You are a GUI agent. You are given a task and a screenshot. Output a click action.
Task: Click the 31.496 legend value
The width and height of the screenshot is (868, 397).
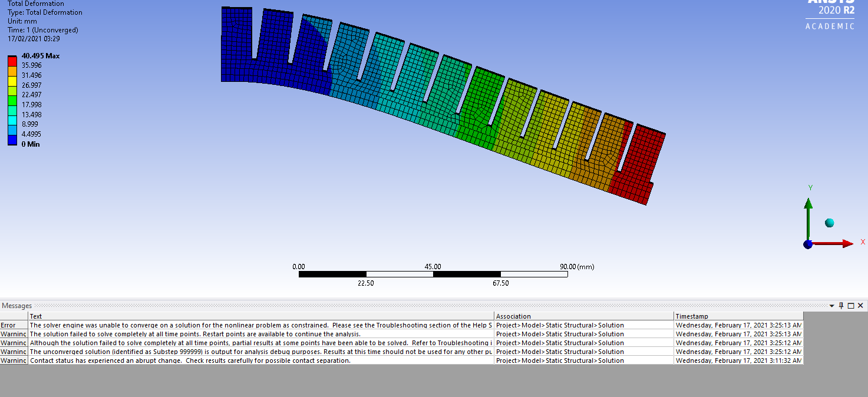pyautogui.click(x=31, y=75)
